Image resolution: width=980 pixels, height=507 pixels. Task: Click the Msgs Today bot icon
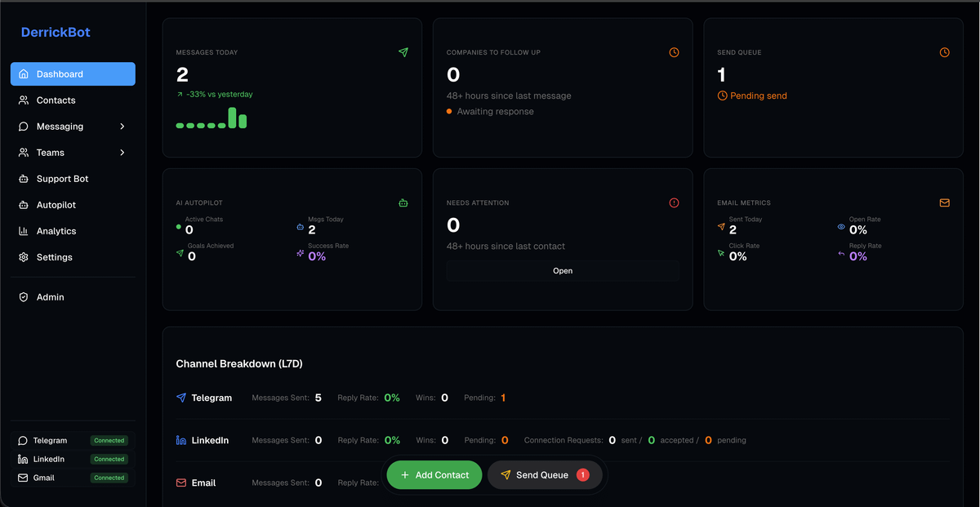(x=300, y=227)
